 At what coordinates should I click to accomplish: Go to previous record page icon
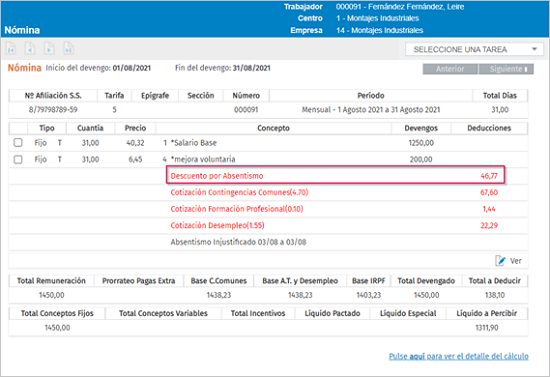point(30,48)
